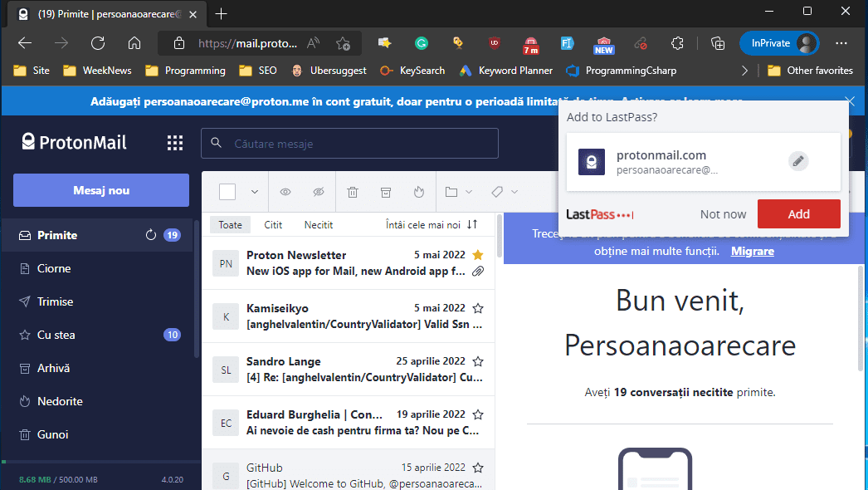Open the ProtonMail app switcher grid

coord(175,143)
